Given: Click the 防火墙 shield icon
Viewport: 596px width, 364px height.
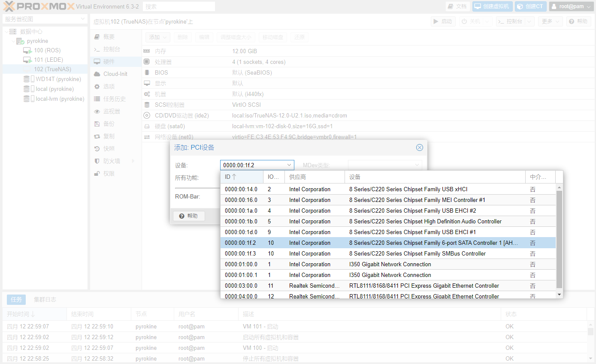Looking at the screenshot, I should (x=97, y=161).
